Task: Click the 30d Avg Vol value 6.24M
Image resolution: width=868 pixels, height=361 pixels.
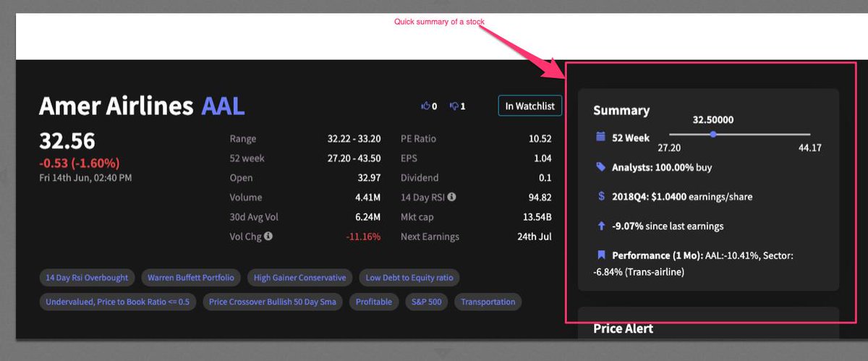Action: [x=367, y=216]
